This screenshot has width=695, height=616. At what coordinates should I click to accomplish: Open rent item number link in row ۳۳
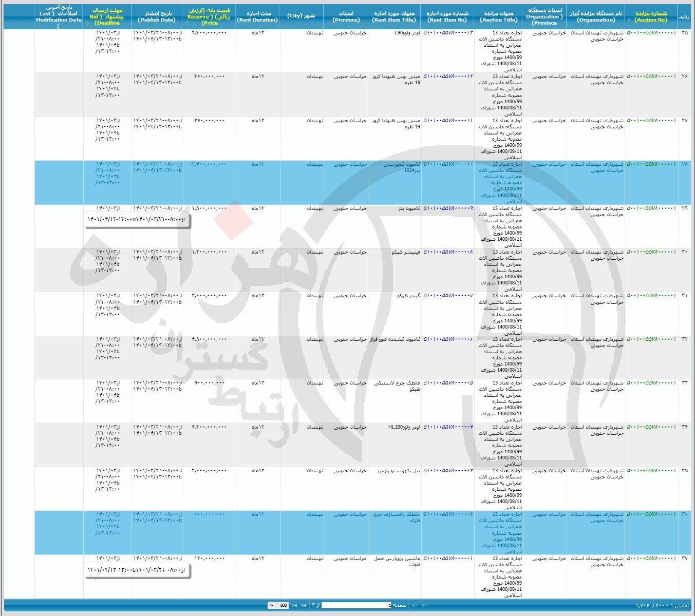448,383
